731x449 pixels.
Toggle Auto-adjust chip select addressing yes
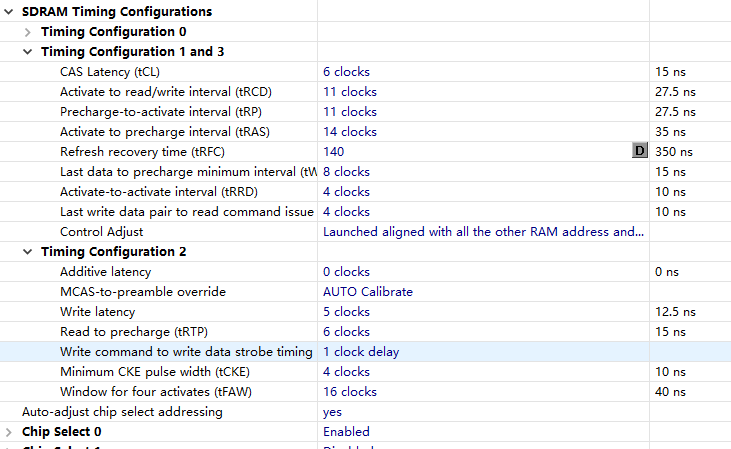[x=332, y=412]
